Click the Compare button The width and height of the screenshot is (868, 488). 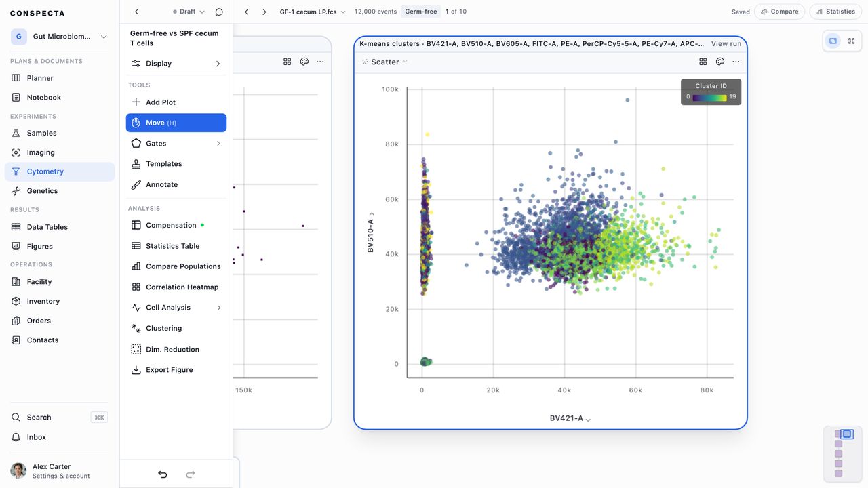point(779,12)
